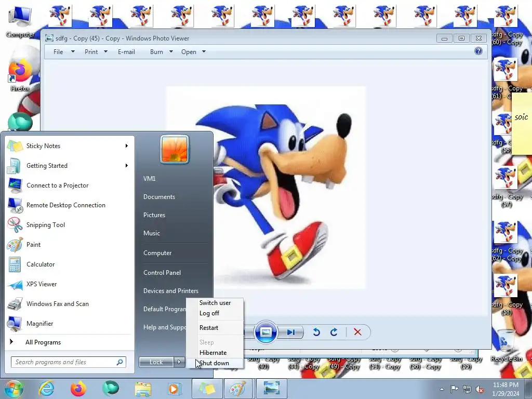Open Internet Explorer from taskbar
Image resolution: width=532 pixels, height=399 pixels.
[46, 389]
